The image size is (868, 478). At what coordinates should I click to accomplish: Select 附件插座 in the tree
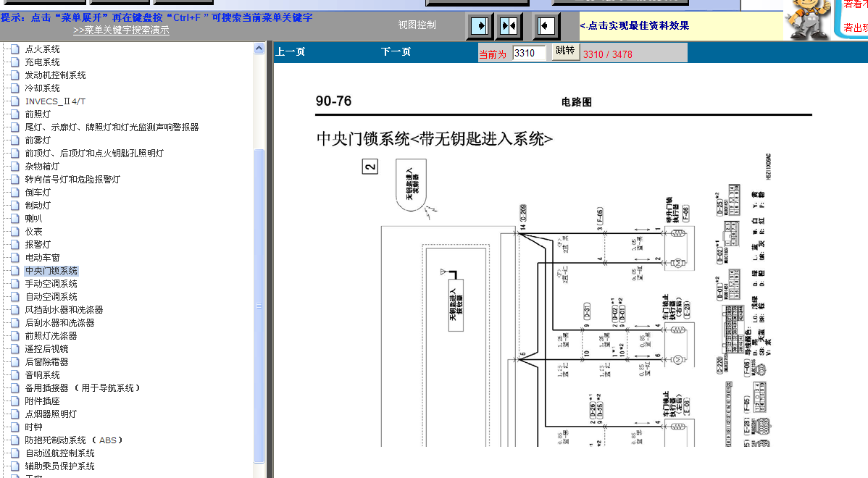pos(42,401)
